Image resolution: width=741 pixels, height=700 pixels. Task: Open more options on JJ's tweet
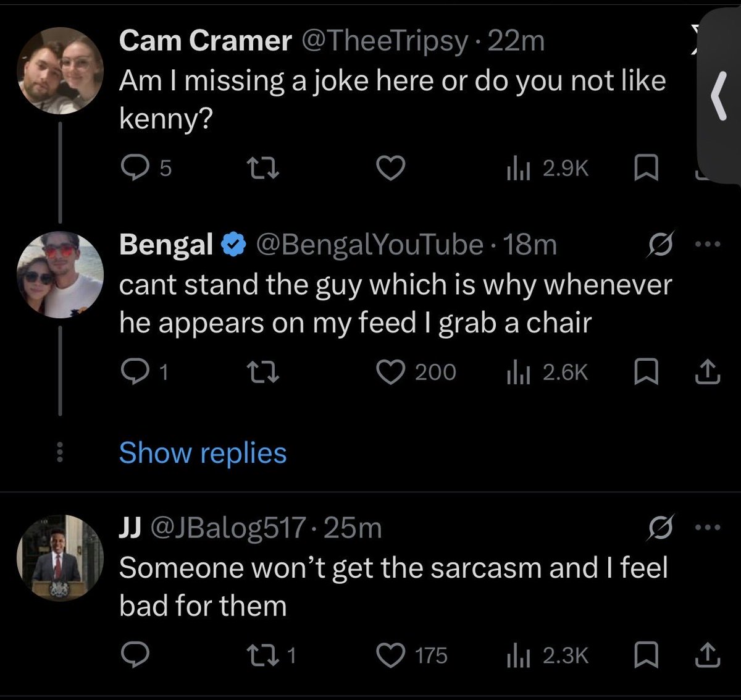708,528
